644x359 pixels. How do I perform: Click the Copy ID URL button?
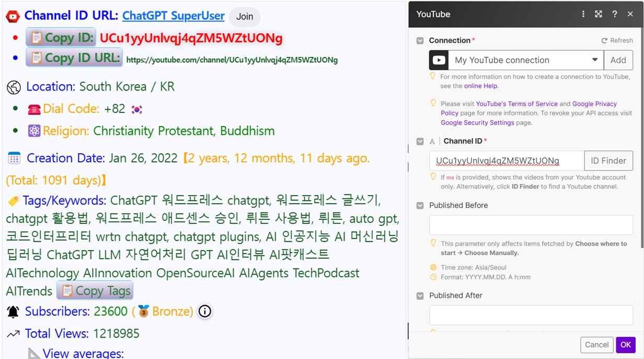74,58
